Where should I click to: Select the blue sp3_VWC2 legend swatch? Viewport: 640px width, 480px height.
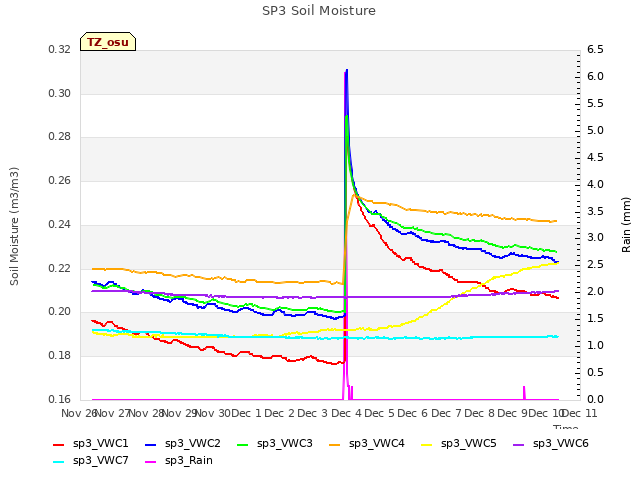point(151,444)
